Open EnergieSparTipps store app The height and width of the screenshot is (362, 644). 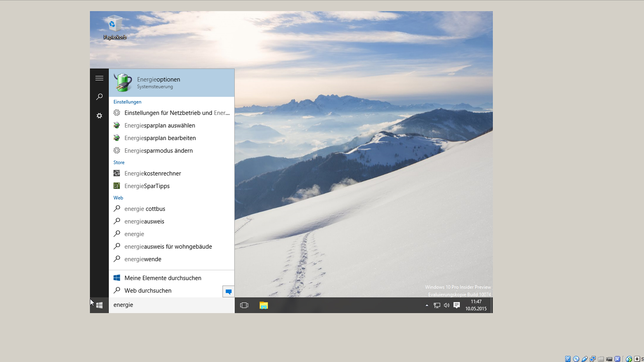(x=171, y=186)
